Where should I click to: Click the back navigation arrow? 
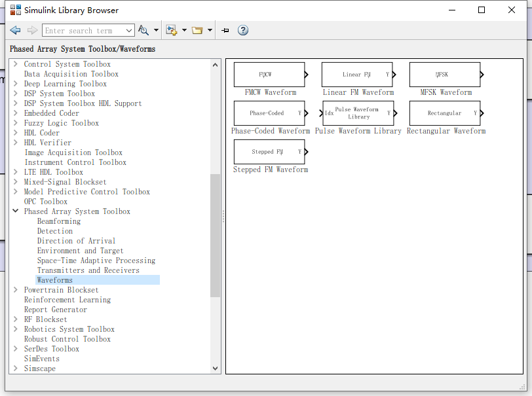coord(15,31)
